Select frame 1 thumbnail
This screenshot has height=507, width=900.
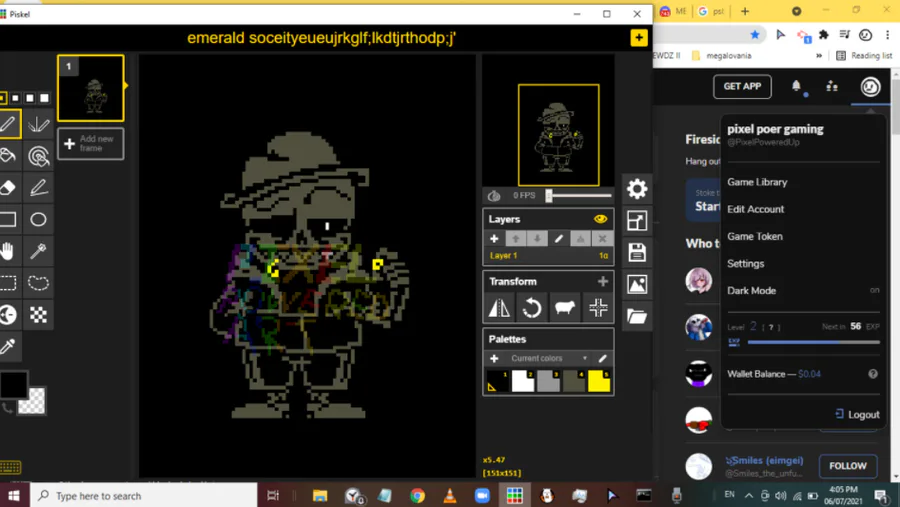[91, 88]
